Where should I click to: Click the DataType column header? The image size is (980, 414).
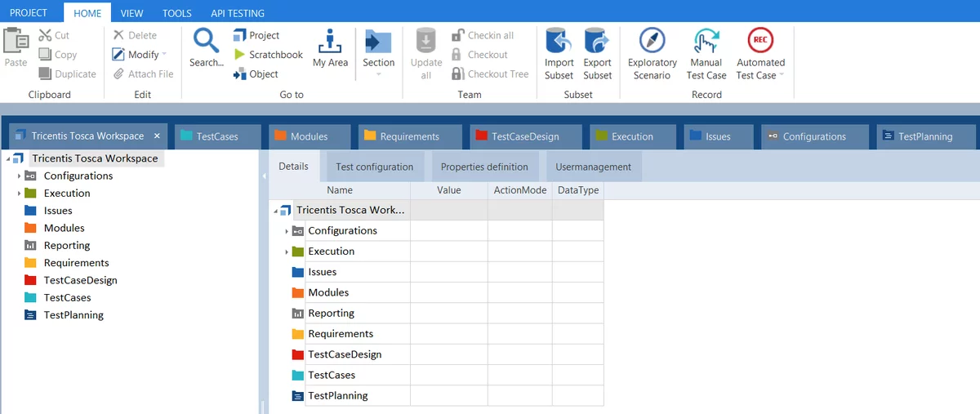tap(578, 190)
